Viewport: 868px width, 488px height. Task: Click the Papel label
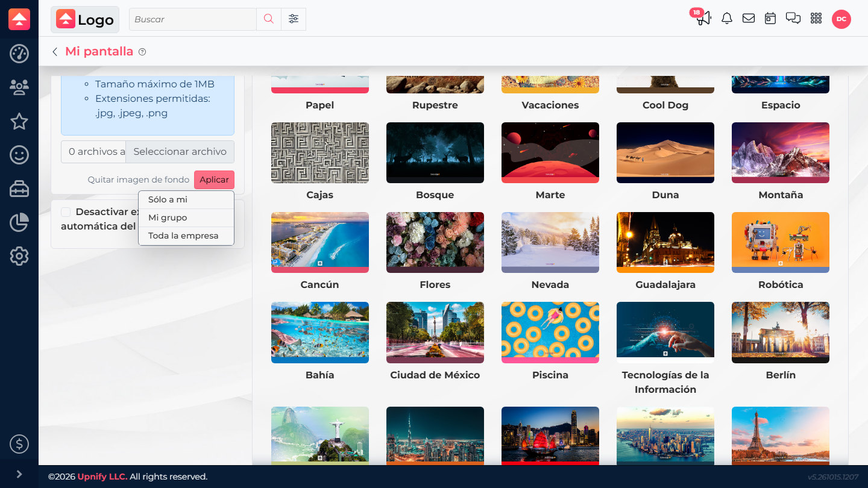pos(320,105)
